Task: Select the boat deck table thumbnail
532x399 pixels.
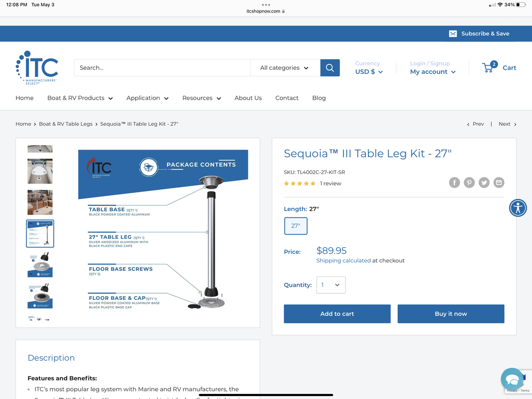Action: tap(40, 172)
